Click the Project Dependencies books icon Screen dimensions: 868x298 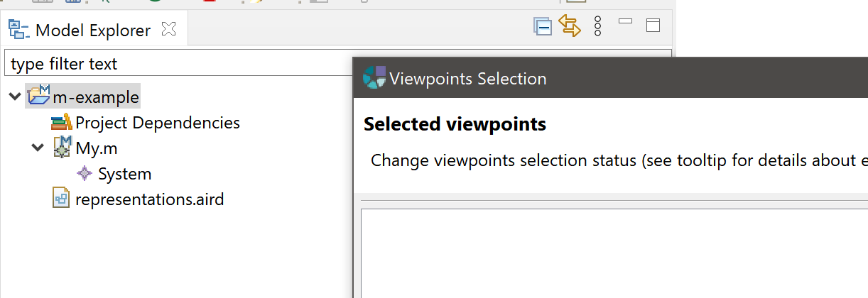click(x=62, y=123)
